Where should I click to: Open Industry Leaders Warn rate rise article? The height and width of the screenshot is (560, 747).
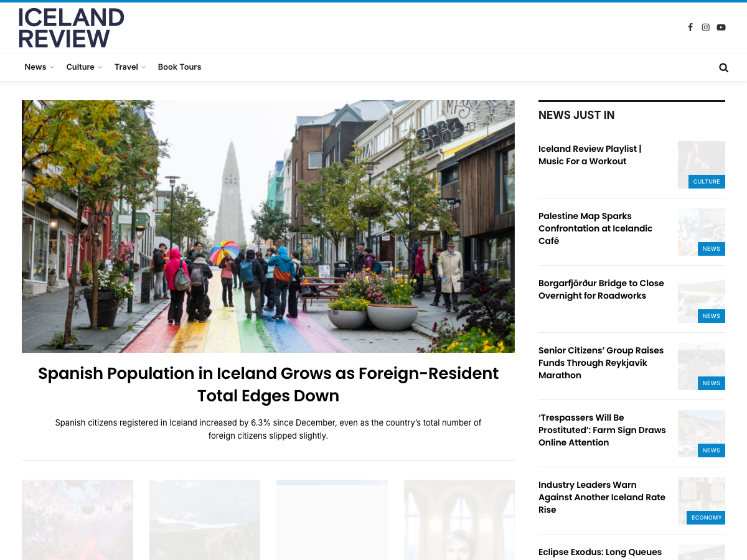click(602, 497)
